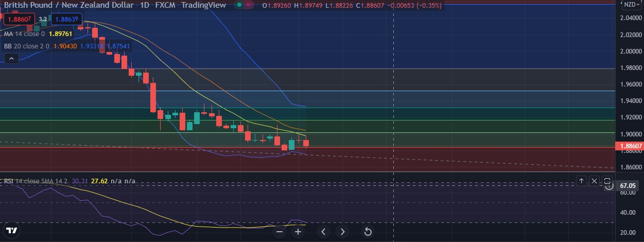Click the BB lower value 1.87541
Screen dimensions: 644x242
[x=118, y=46]
